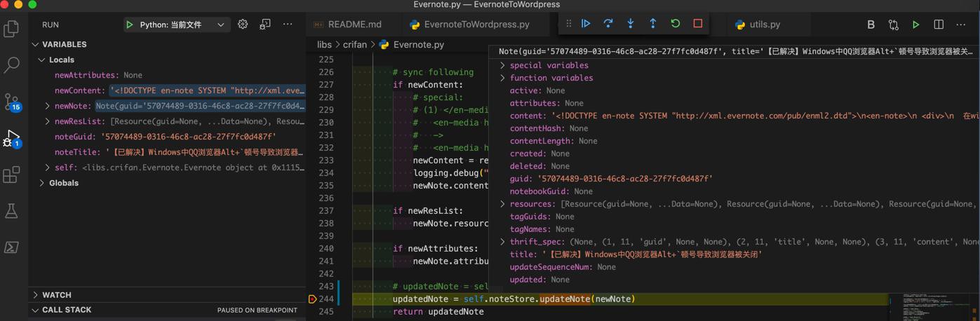
Task: Open editor more actions ellipsis
Action: tap(961, 24)
